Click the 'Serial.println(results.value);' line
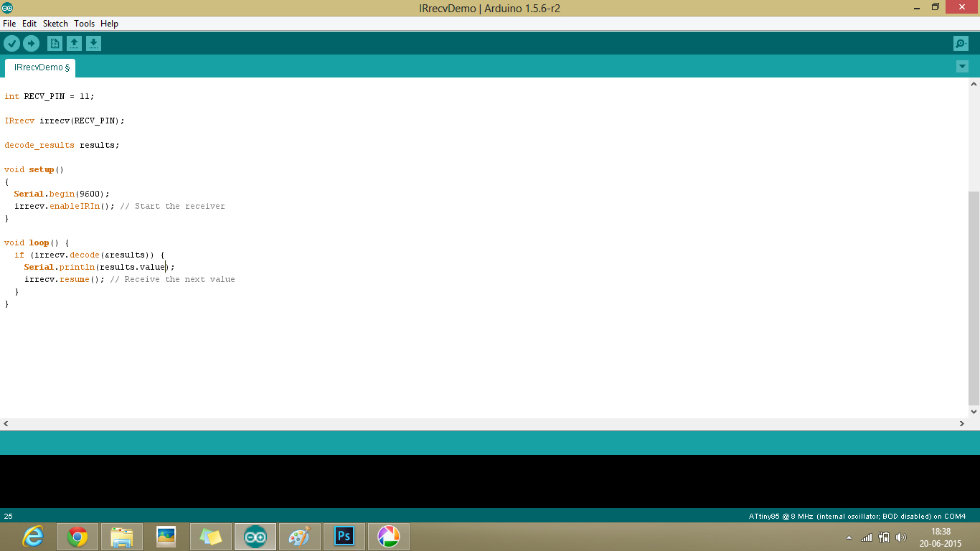 [x=99, y=267]
